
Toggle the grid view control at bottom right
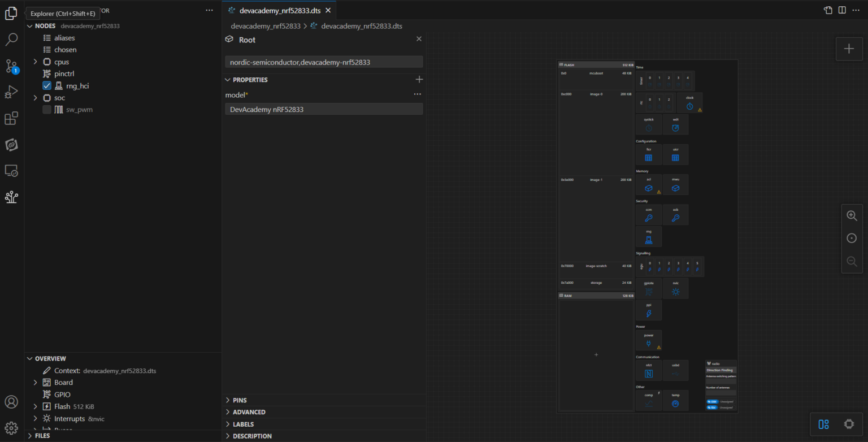click(x=822, y=423)
